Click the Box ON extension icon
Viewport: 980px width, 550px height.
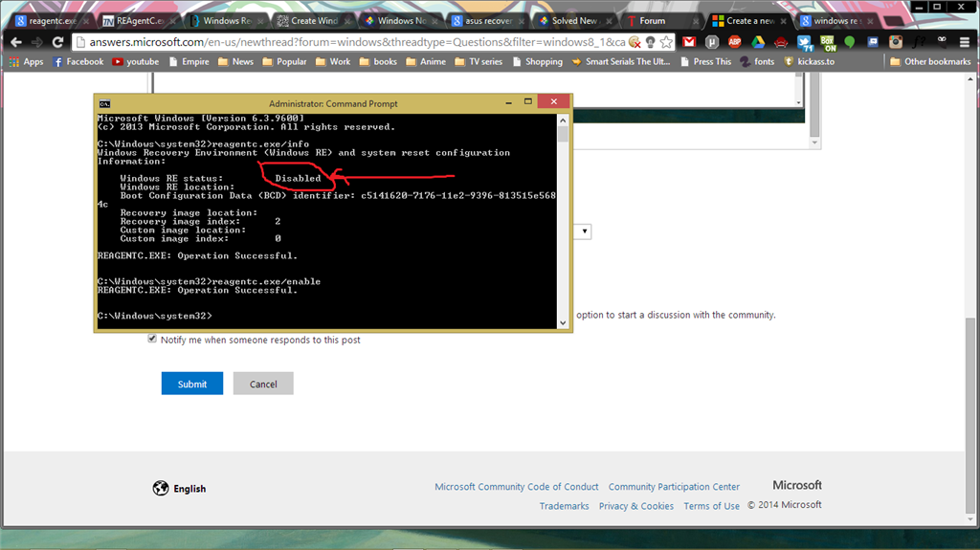pos(828,42)
